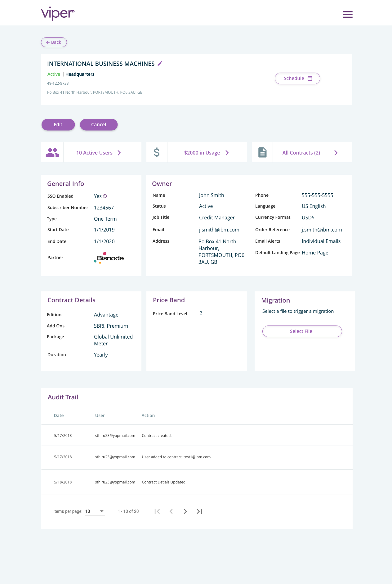392x584 pixels.
Task: Jump to the first audit trail page
Action: click(157, 511)
